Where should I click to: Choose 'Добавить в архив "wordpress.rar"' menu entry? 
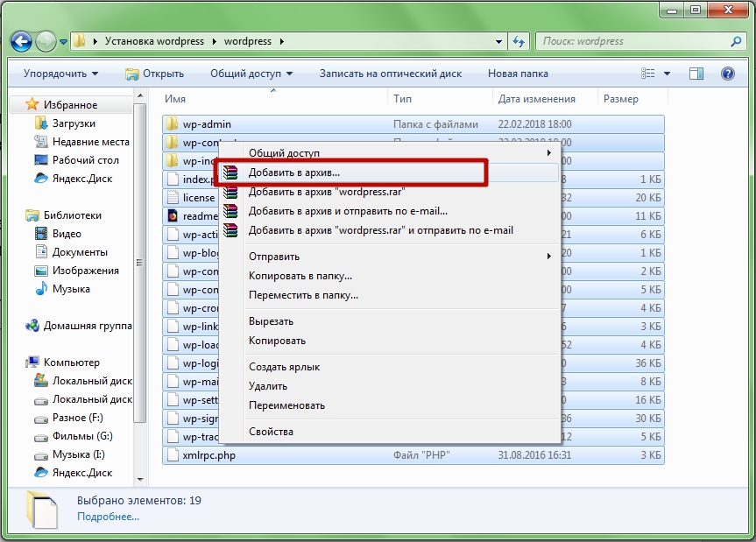point(389,192)
